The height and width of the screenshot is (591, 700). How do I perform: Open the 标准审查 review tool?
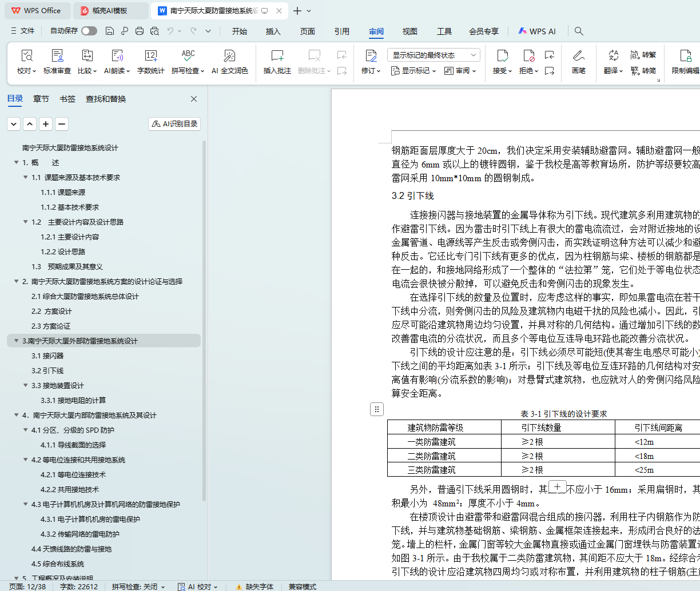pos(57,62)
